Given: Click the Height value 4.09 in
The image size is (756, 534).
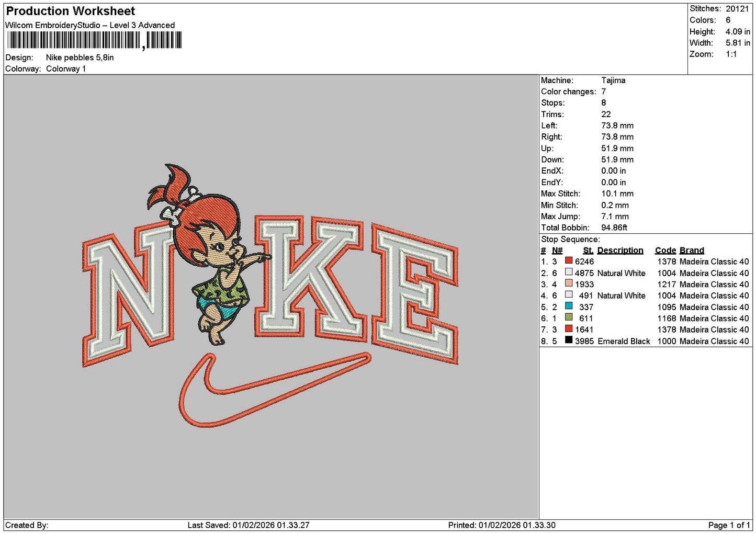Looking at the screenshot, I should [738, 31].
